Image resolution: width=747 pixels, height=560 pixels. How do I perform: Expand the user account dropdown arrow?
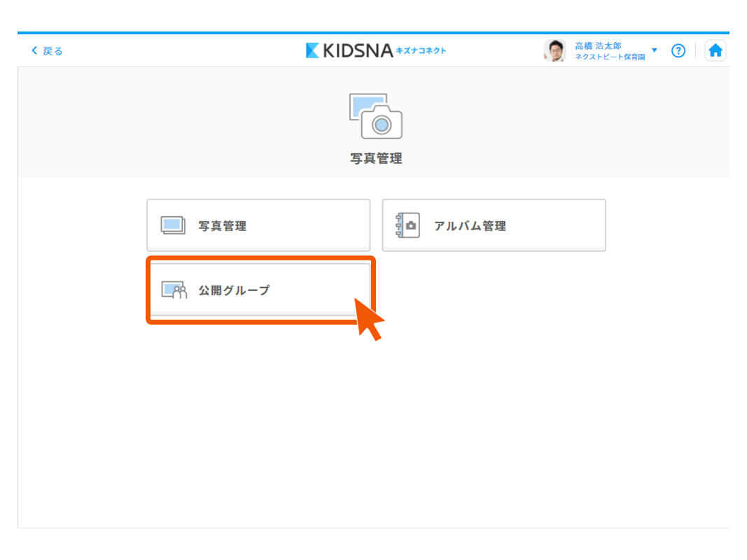(x=655, y=50)
